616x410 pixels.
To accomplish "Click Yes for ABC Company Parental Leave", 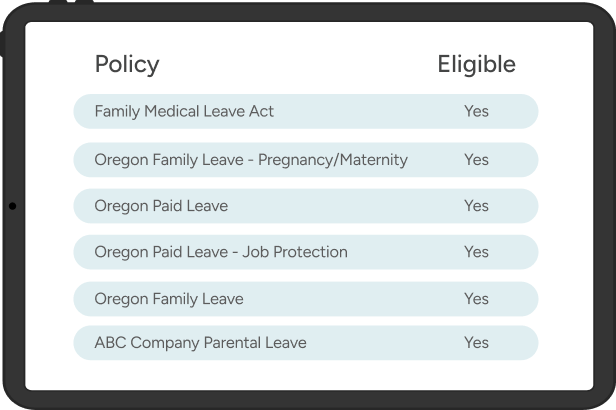I will coord(476,343).
